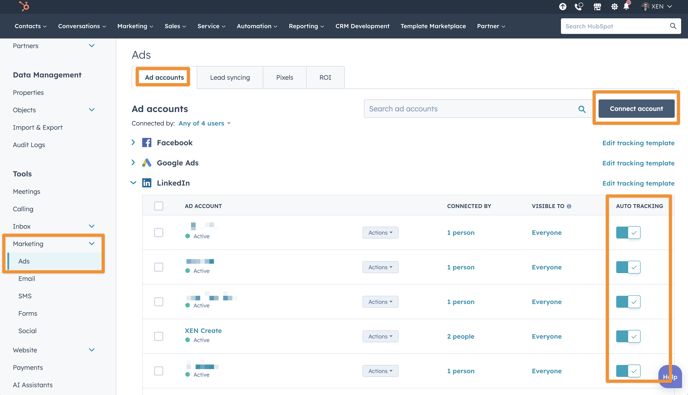This screenshot has height=395, width=688.
Task: Open Template Marketplace
Action: pyautogui.click(x=433, y=26)
